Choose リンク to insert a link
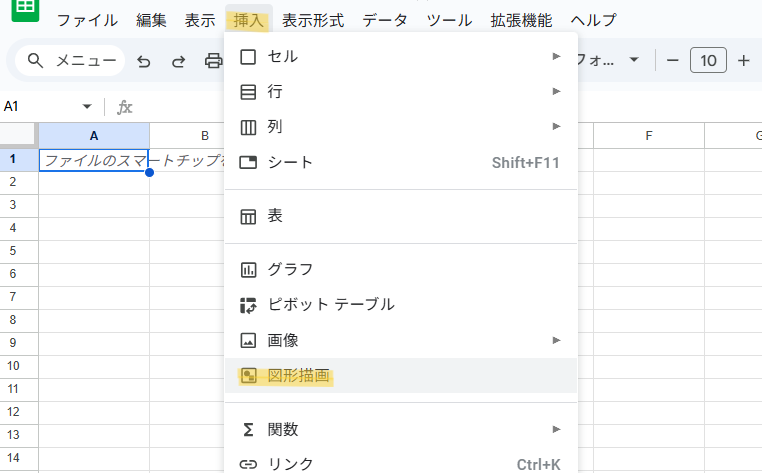The image size is (762, 473). [401, 464]
